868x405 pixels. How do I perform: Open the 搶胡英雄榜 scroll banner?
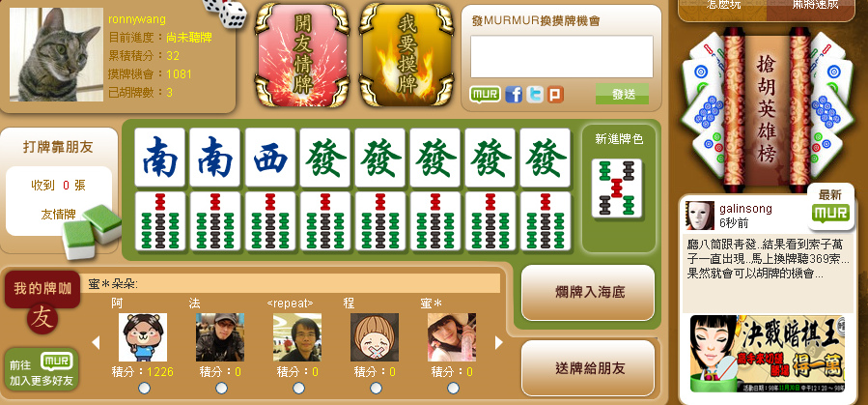coord(767,109)
